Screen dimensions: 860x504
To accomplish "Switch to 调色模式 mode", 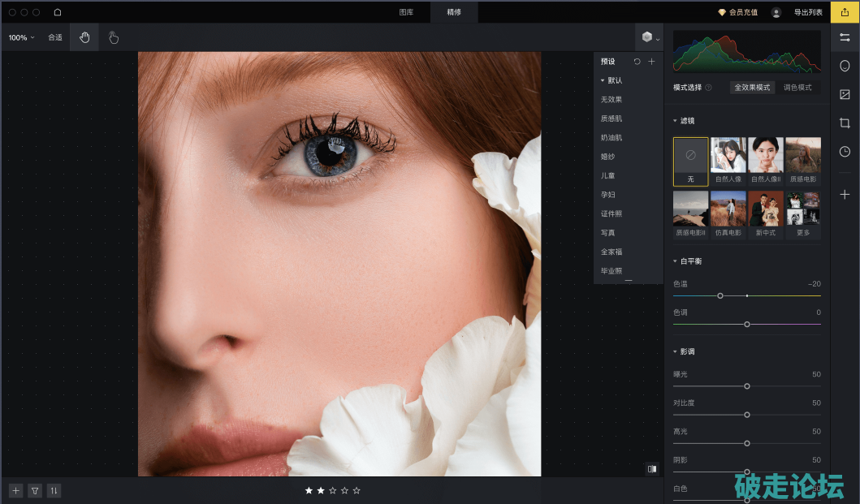I will (797, 88).
